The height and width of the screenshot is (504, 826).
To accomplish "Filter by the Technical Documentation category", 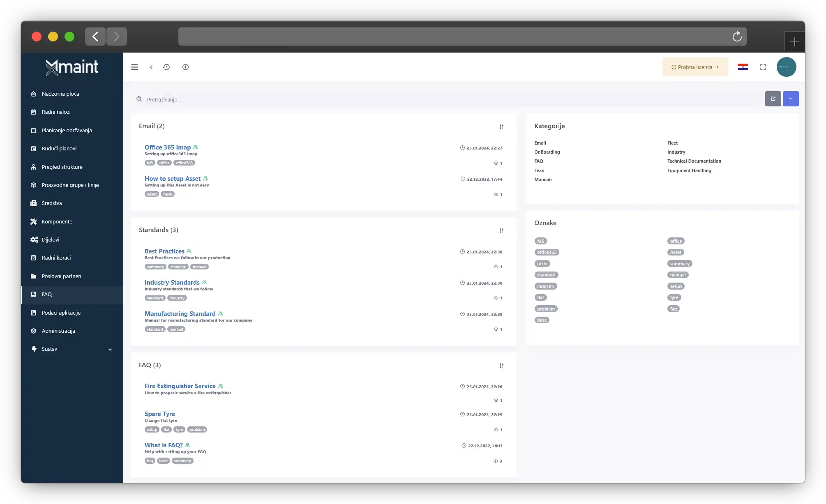I will [x=694, y=161].
